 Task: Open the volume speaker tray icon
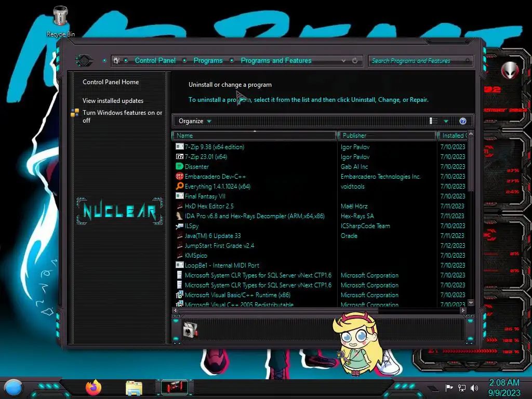(x=474, y=388)
